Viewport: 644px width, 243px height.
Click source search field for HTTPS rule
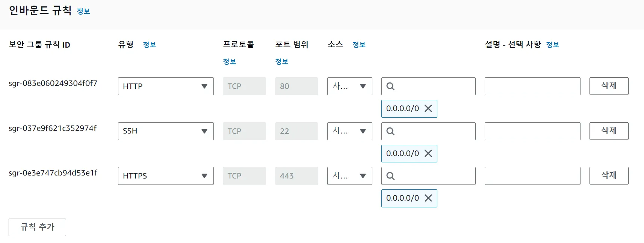pos(434,176)
